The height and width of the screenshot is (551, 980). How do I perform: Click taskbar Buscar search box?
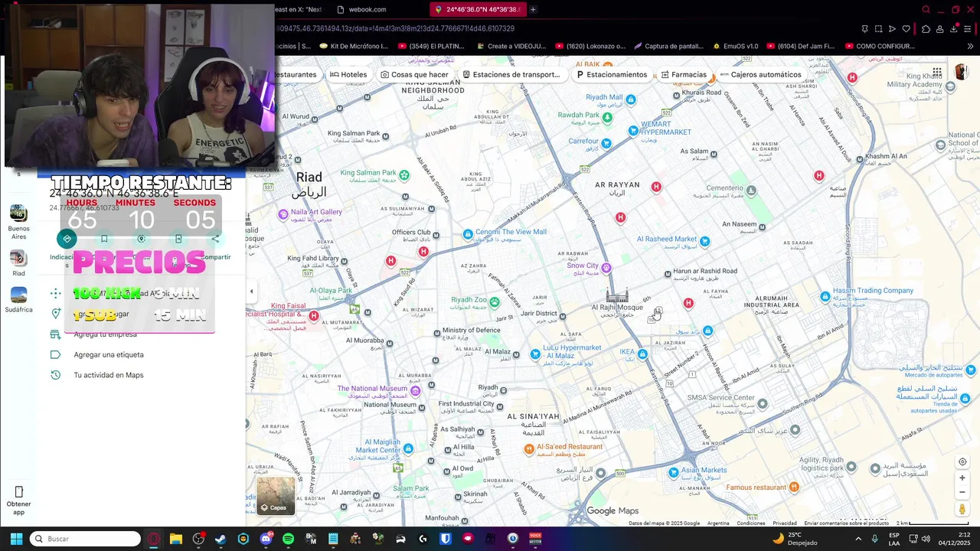pos(86,539)
